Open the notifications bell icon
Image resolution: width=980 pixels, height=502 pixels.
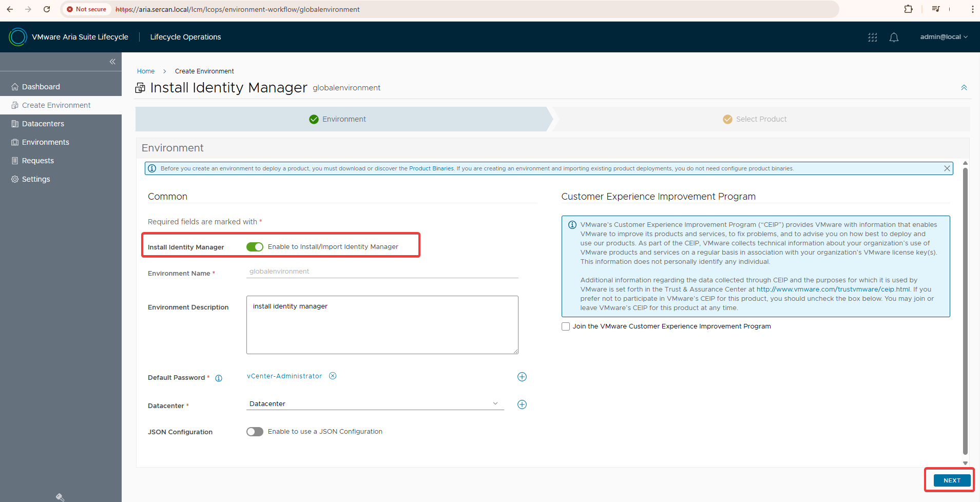894,37
